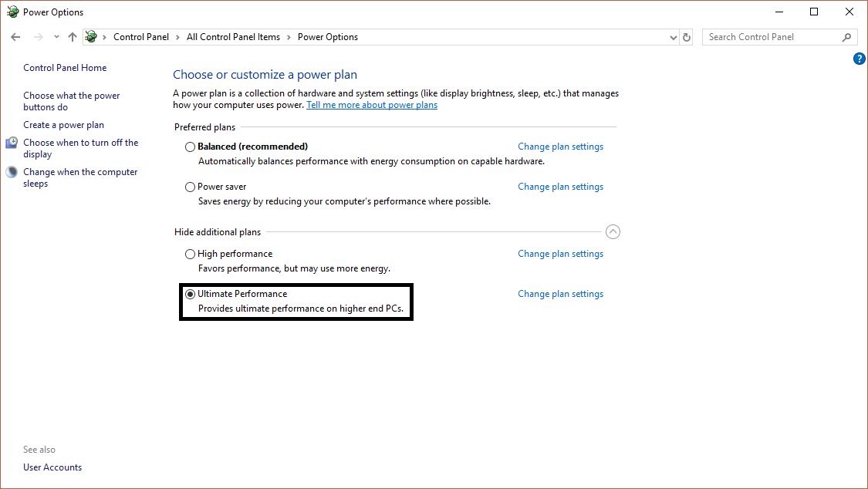Close the Power Options window
This screenshot has width=868, height=489.
click(x=849, y=12)
